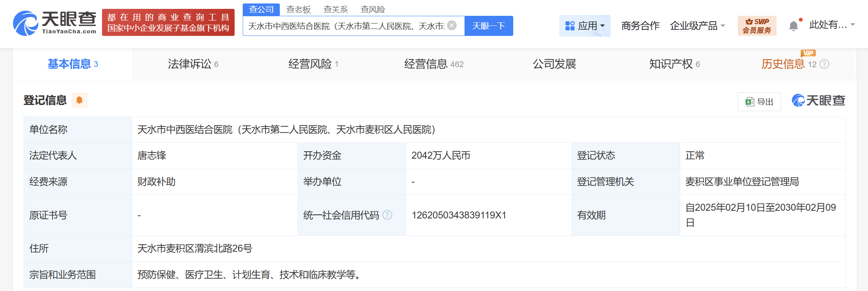This screenshot has height=291, width=868.
Task: Click the 举办单位 label cell
Action: point(352,182)
